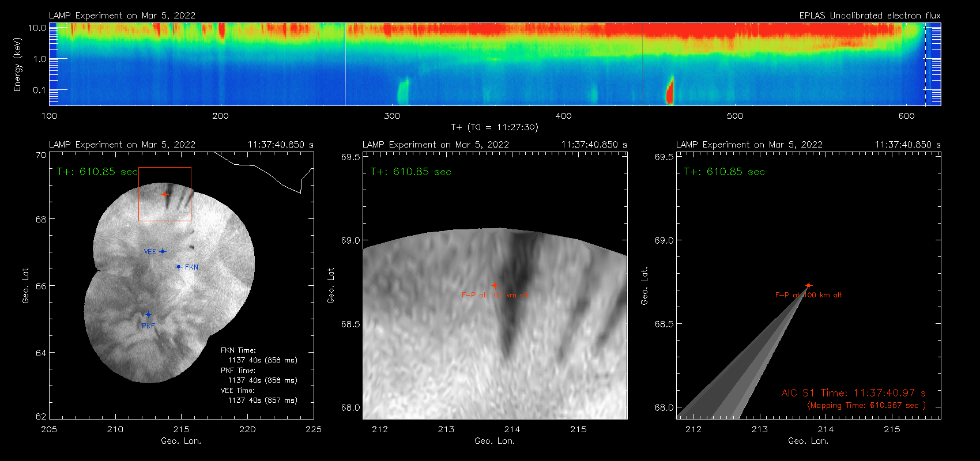Click the 'EPLAS Uncalibrated electron flux' title
The height and width of the screenshot is (461, 980).
coord(870,16)
